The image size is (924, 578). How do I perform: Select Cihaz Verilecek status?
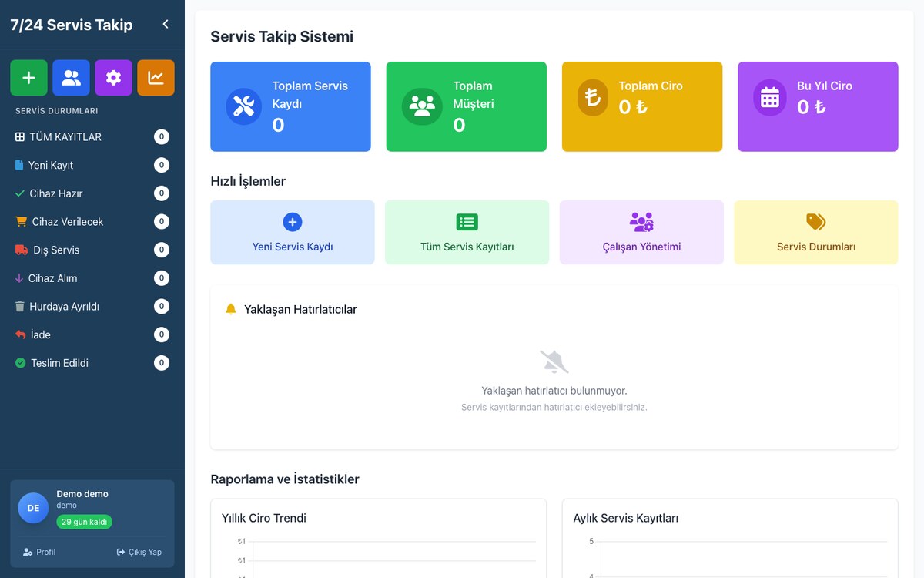92,222
